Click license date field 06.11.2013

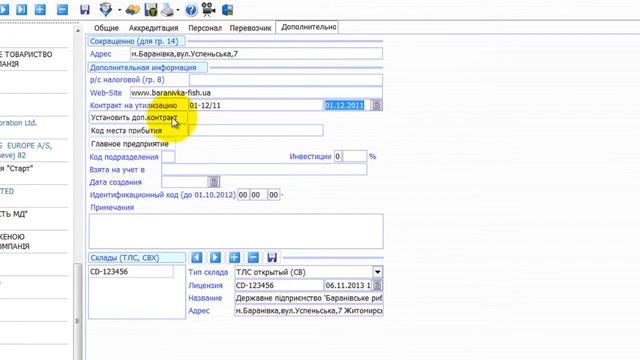click(347, 285)
